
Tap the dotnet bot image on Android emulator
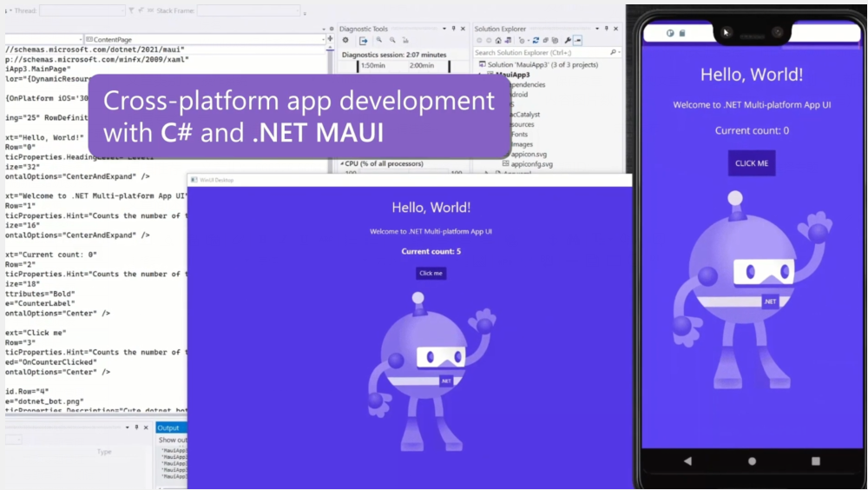tap(753, 290)
